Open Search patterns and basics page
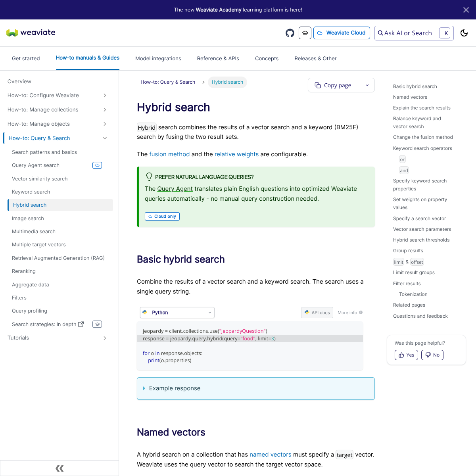The width and height of the screenshot is (476, 476). pos(44,152)
